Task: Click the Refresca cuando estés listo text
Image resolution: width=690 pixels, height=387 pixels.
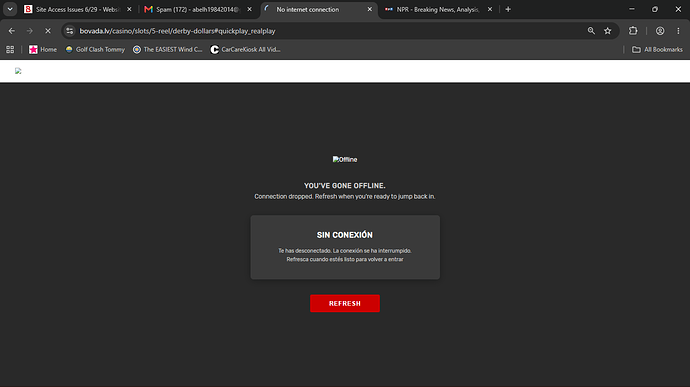Action: tap(345, 259)
